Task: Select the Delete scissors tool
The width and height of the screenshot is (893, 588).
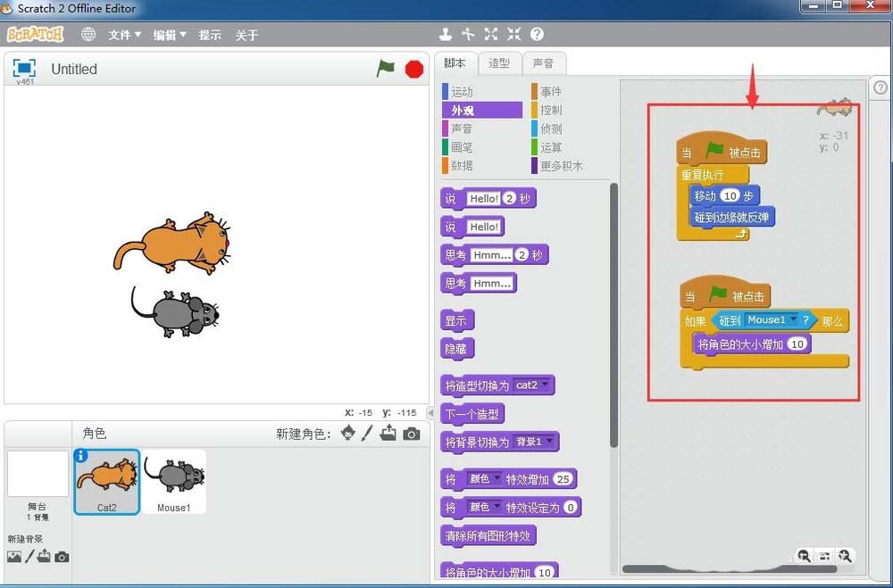Action: (469, 34)
